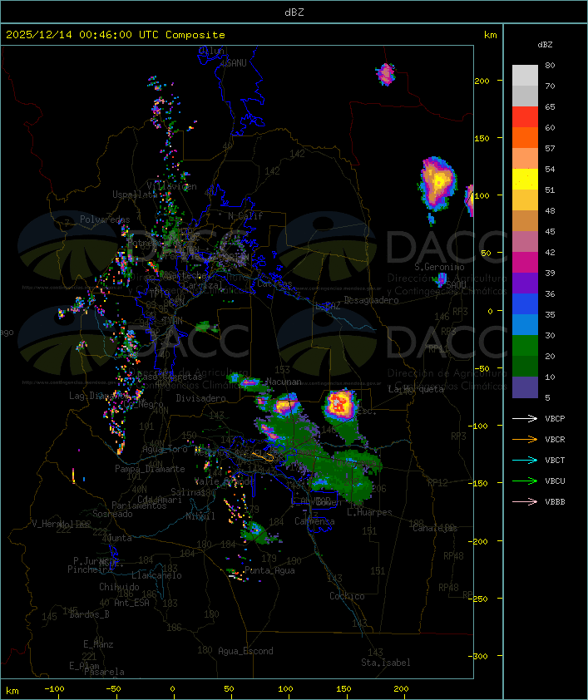Click the dBZ title at top

pyautogui.click(x=294, y=12)
